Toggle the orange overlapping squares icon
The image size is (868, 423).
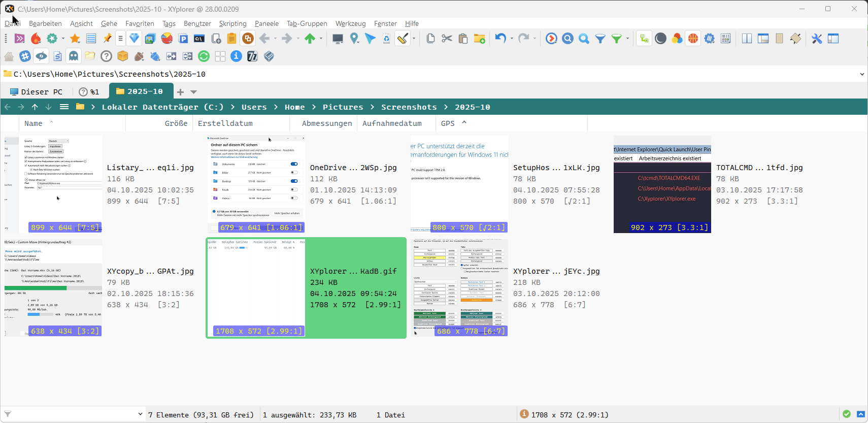[x=248, y=39]
